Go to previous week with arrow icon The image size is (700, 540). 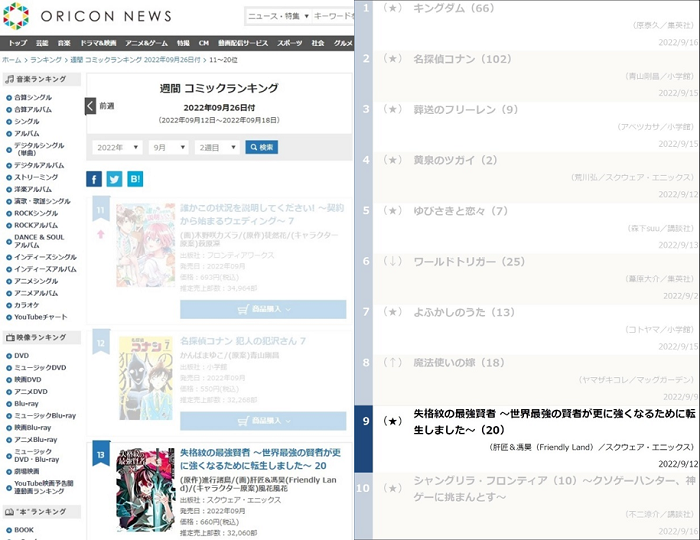(90, 106)
